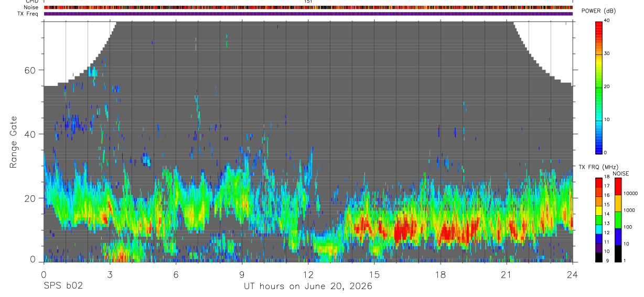Click the Noise strip at top of plot
Viewport: 644px width, 297px height.
(308, 7)
